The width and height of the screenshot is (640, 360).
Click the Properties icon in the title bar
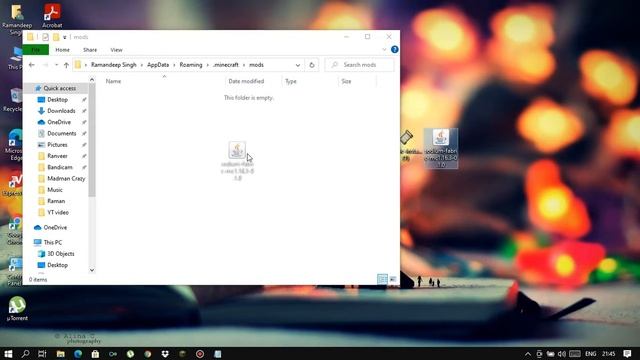click(45, 37)
